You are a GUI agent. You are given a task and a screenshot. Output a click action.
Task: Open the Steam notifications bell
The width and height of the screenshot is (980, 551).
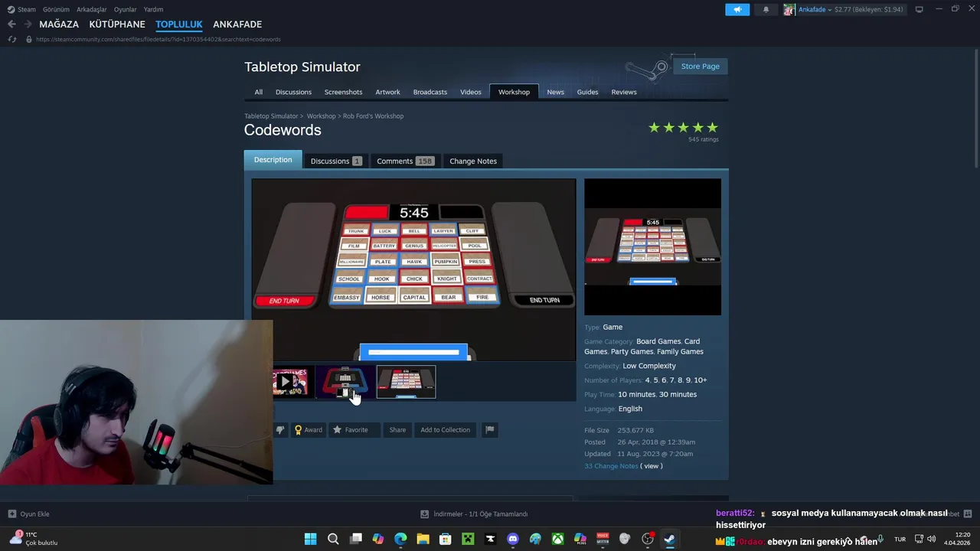click(x=766, y=9)
